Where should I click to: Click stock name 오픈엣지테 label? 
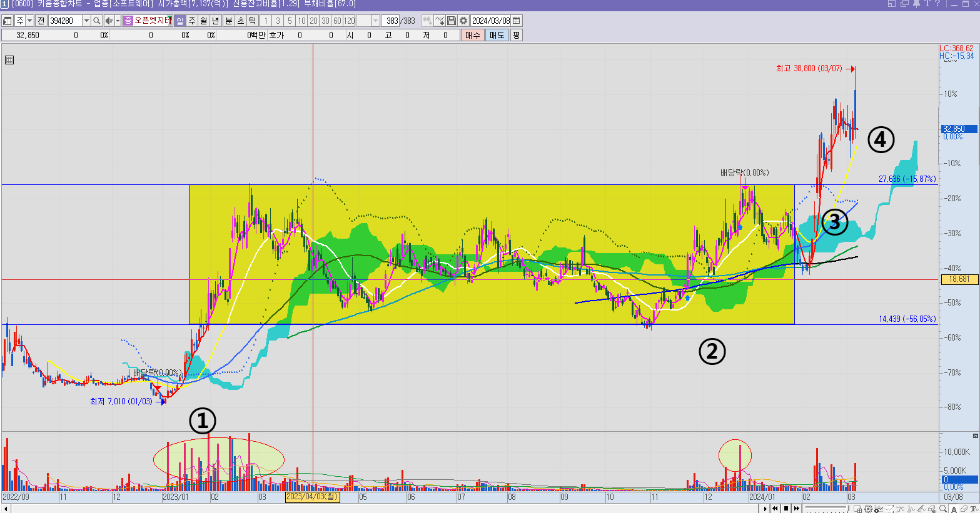pos(153,21)
